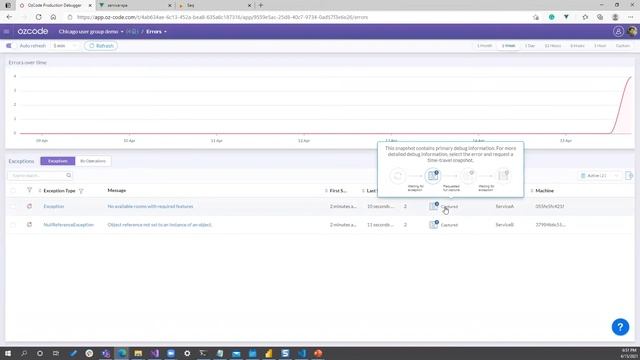Screen dimensions: 640x360
Task: Switch to the second browser tab
Action: click(x=136, y=5)
